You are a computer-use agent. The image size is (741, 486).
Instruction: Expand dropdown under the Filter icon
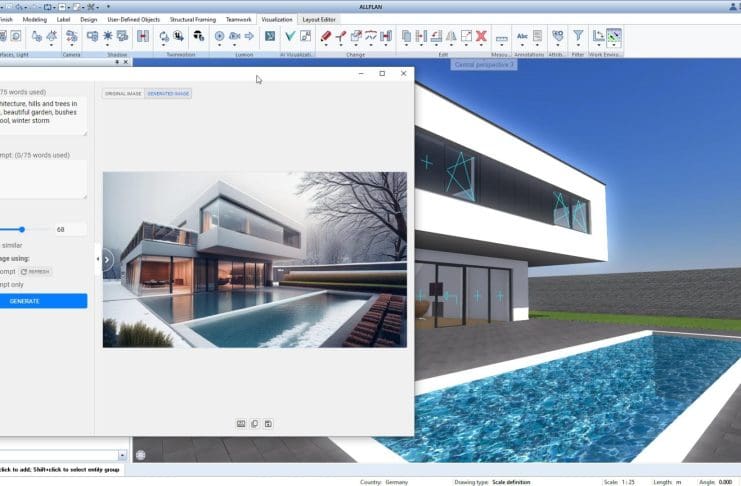pyautogui.click(x=578, y=47)
